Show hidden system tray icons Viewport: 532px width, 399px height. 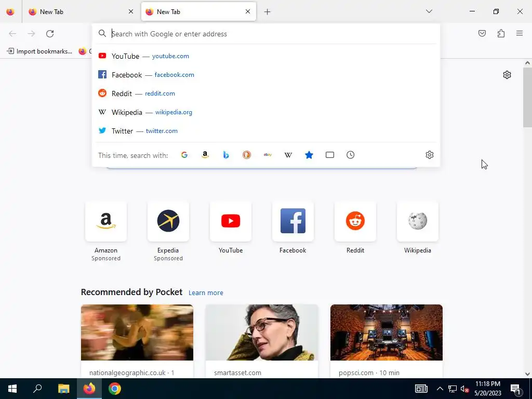(x=440, y=389)
